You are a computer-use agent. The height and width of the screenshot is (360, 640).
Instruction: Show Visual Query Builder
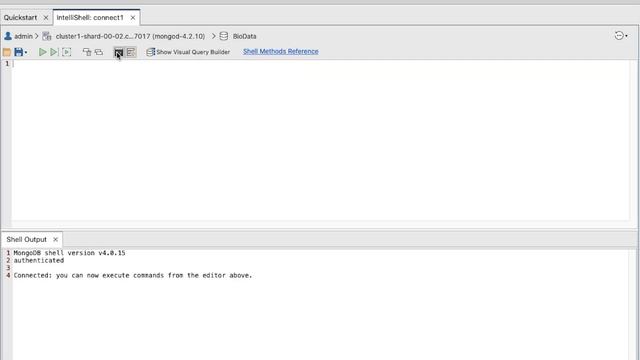coord(188,52)
